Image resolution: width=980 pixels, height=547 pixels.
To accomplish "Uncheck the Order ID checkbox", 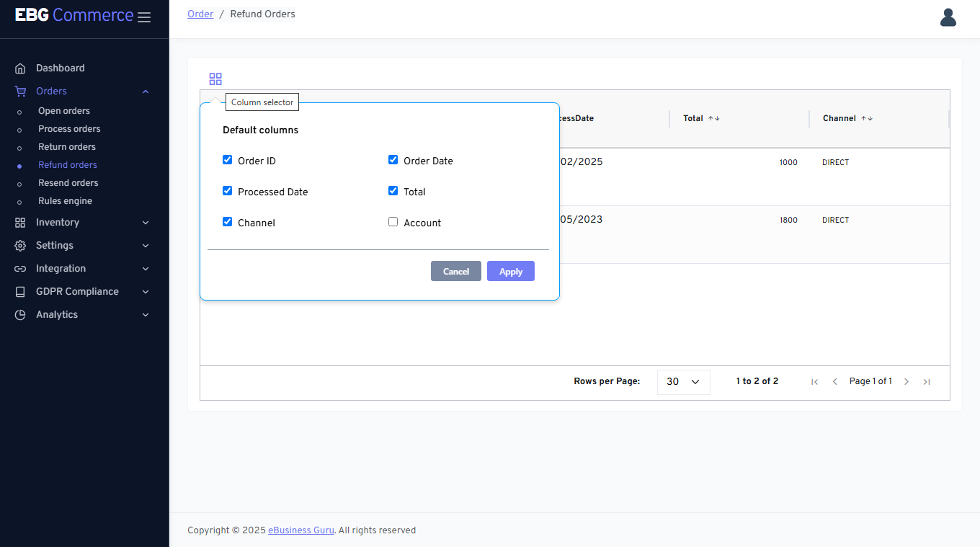I will pyautogui.click(x=228, y=160).
